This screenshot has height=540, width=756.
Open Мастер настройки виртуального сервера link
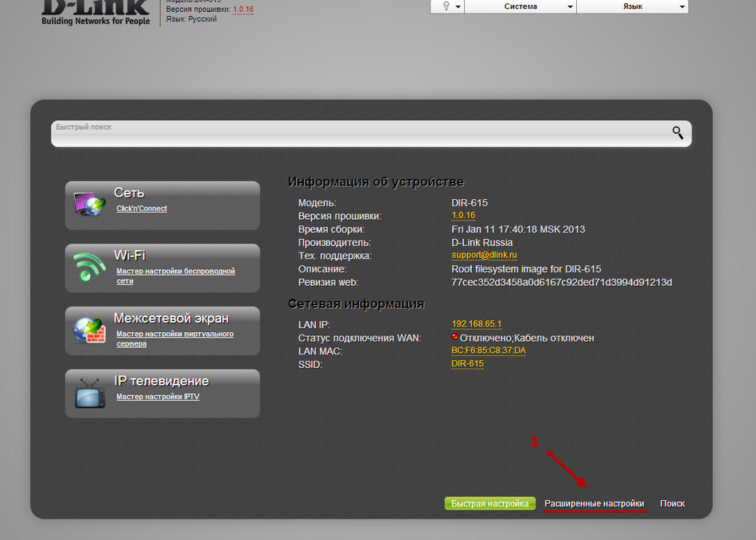(174, 338)
